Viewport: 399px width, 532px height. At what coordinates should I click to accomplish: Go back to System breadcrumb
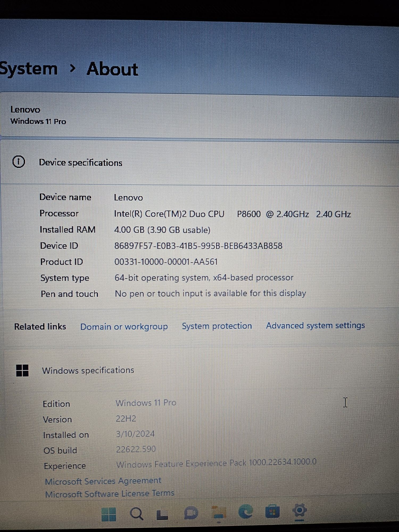coord(28,69)
